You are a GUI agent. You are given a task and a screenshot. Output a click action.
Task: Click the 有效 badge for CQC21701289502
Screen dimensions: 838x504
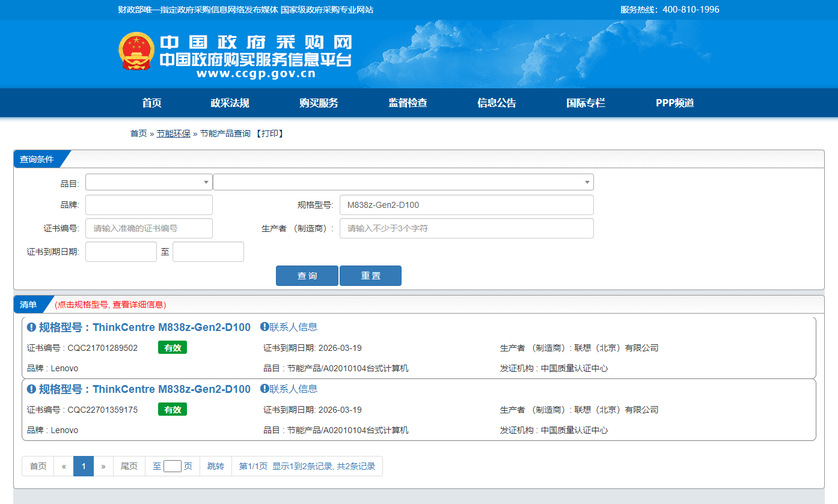[x=173, y=347]
